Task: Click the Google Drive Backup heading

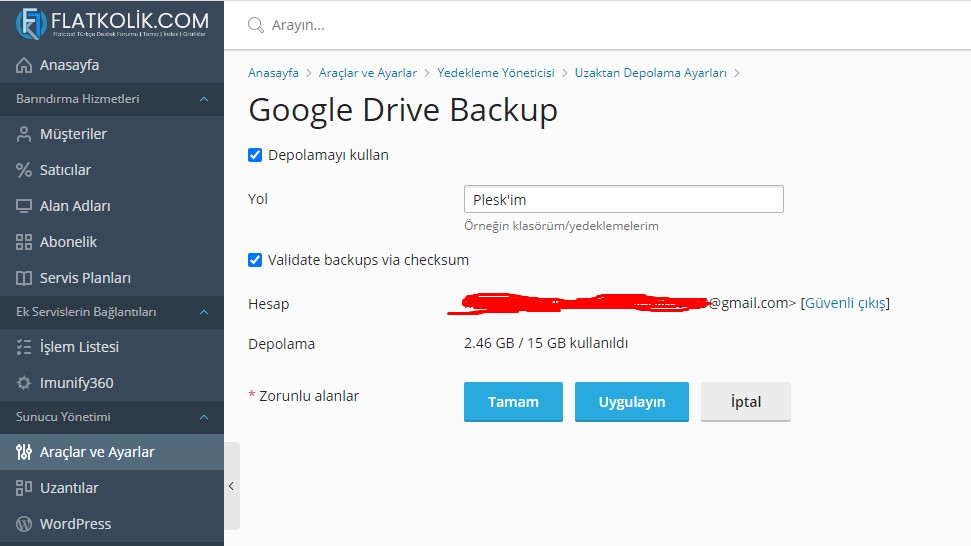Action: coord(403,110)
